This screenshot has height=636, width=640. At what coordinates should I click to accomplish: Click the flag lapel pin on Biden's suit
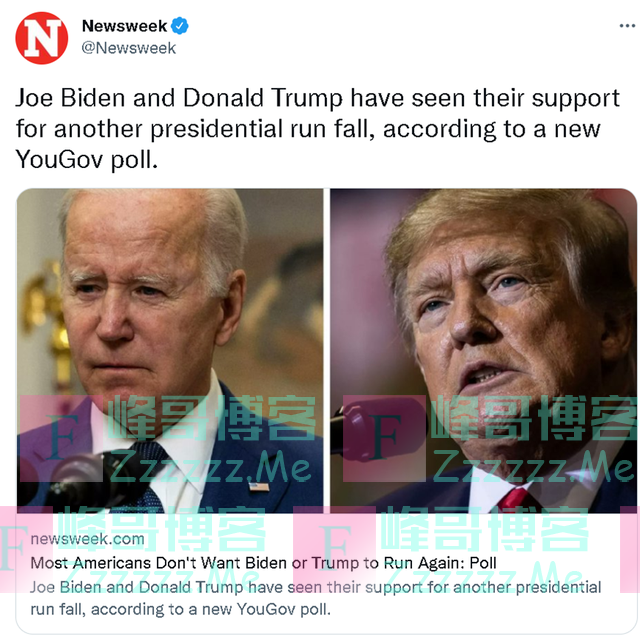tap(259, 487)
